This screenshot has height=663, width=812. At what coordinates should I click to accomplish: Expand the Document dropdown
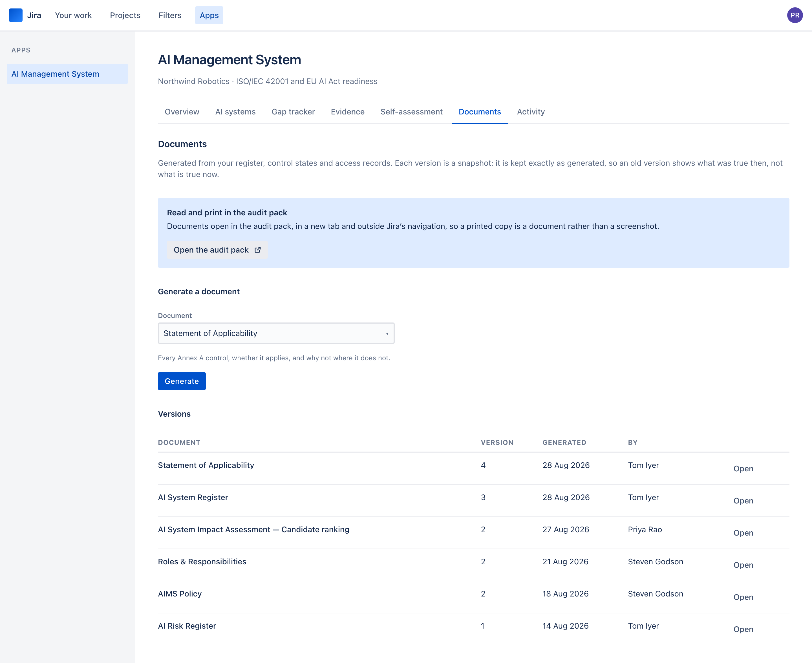tap(276, 333)
